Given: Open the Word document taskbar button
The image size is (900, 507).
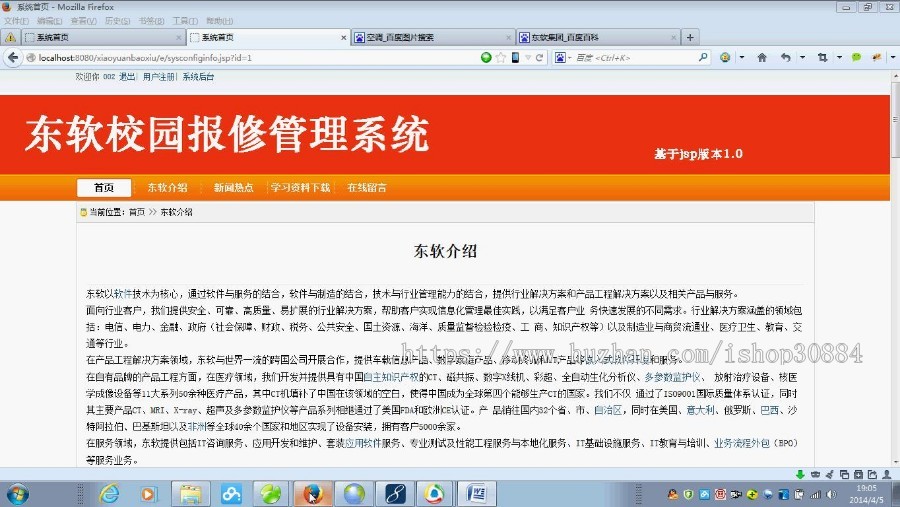Looking at the screenshot, I should [476, 494].
